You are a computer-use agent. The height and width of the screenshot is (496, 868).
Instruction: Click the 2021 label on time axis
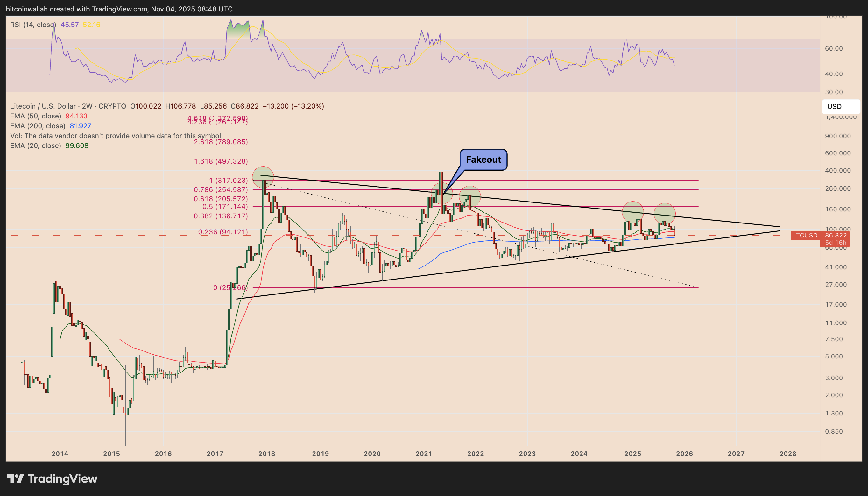(424, 454)
